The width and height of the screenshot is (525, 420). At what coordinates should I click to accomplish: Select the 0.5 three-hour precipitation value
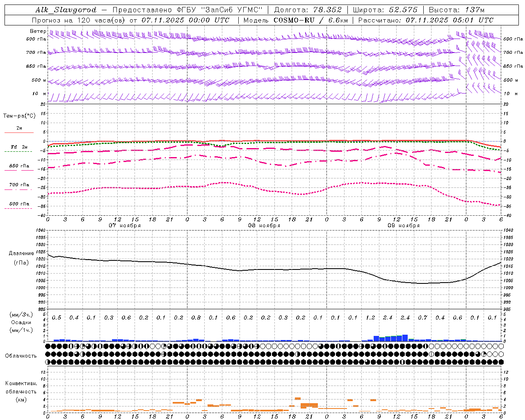(x=57, y=318)
